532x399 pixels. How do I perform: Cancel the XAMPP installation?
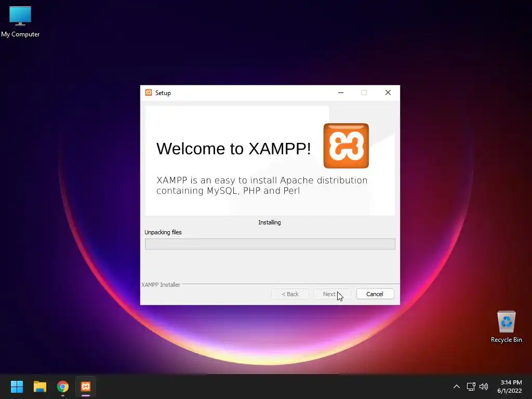click(x=375, y=294)
